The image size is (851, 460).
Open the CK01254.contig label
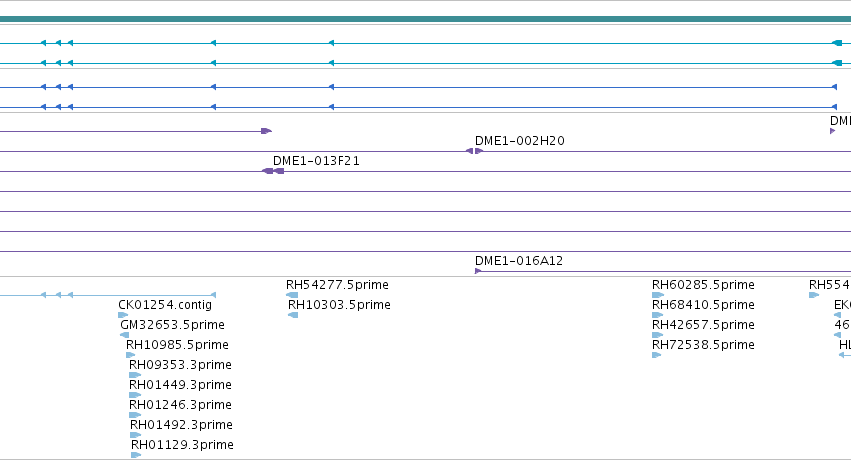(x=165, y=305)
